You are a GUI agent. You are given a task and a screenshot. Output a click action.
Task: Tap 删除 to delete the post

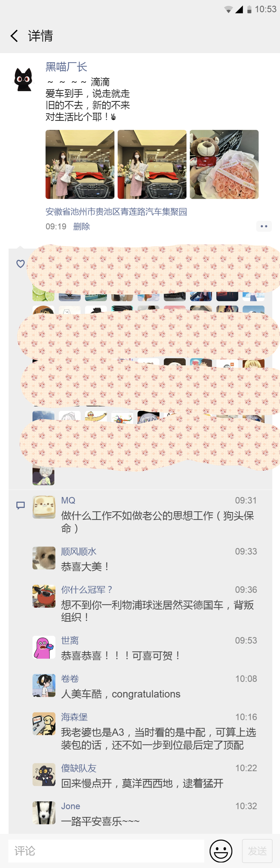click(x=81, y=226)
